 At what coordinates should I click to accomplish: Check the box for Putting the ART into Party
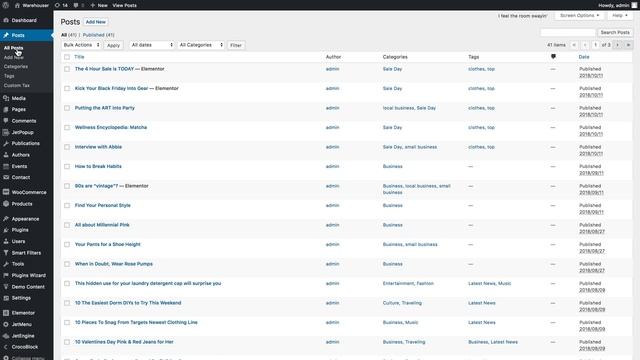tap(67, 108)
